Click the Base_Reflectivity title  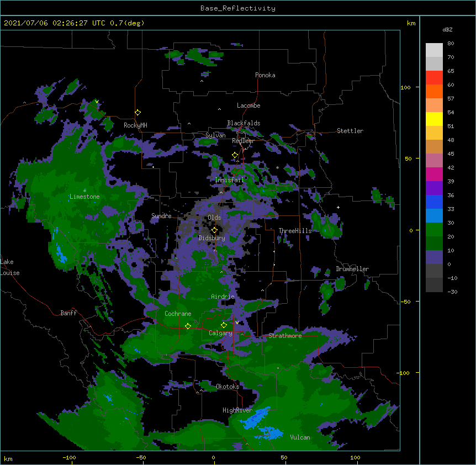click(238, 8)
